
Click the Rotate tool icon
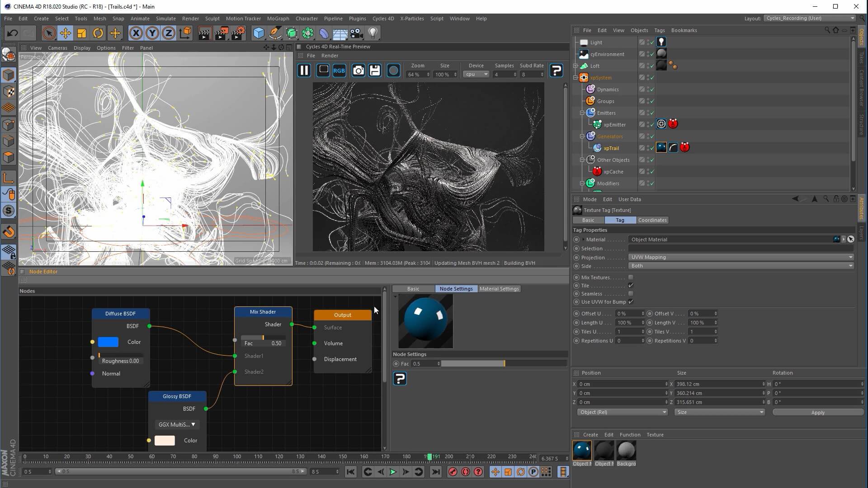pyautogui.click(x=98, y=33)
